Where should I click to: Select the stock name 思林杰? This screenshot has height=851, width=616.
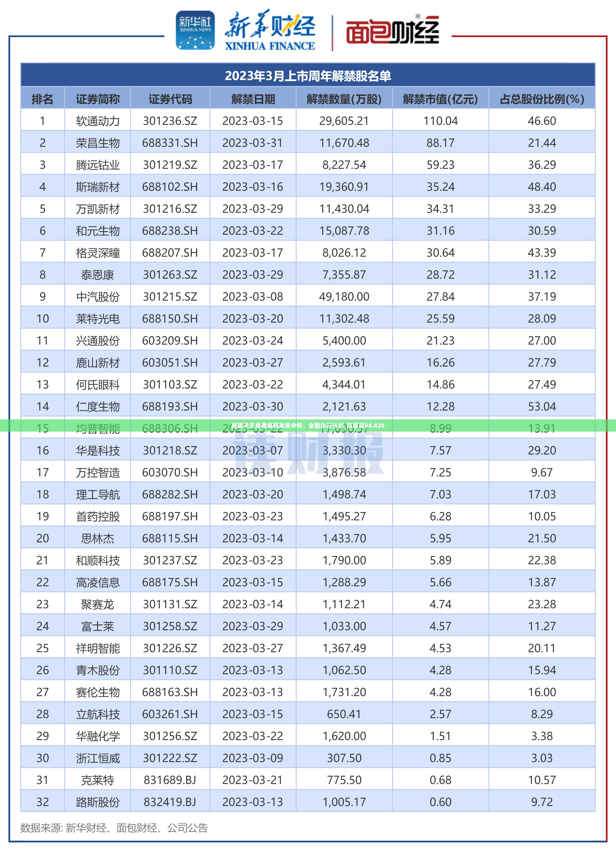tap(98, 539)
